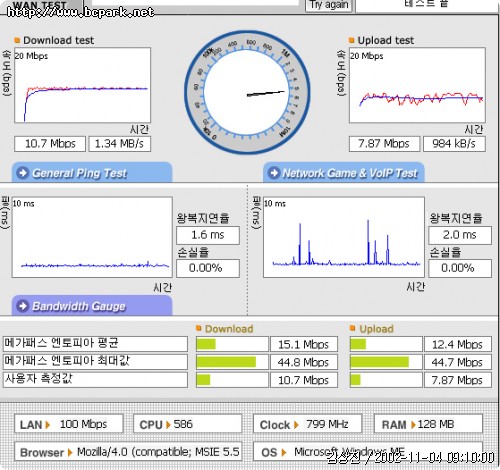The width and height of the screenshot is (500, 470).
Task: Click the orange arrow next to LAN
Action: click(48, 425)
